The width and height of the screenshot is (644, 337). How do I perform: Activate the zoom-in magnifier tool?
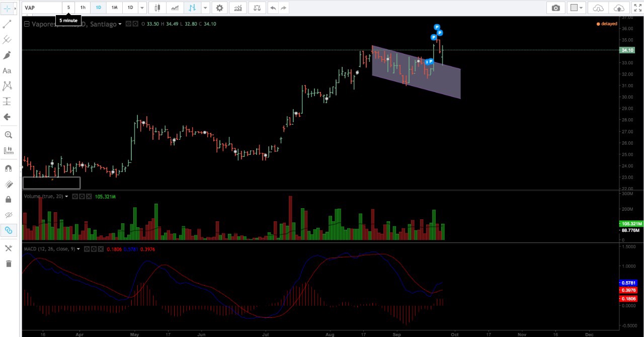pyautogui.click(x=8, y=135)
